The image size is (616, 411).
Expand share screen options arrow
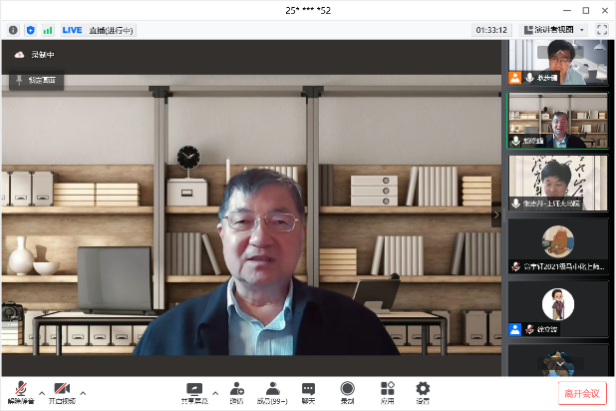pyautogui.click(x=215, y=392)
